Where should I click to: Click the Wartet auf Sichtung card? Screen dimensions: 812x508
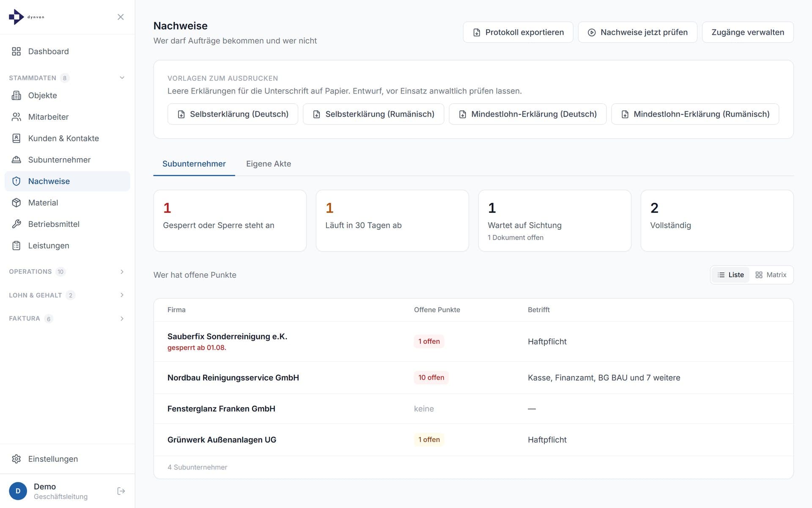[x=554, y=221]
